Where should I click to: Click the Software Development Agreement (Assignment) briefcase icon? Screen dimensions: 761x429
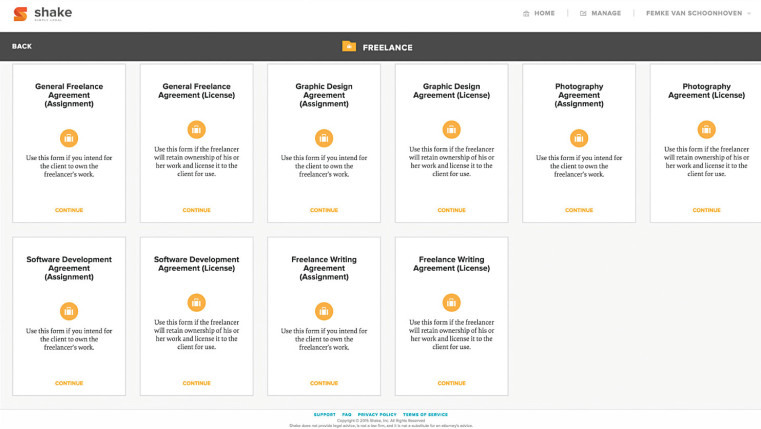(x=69, y=310)
